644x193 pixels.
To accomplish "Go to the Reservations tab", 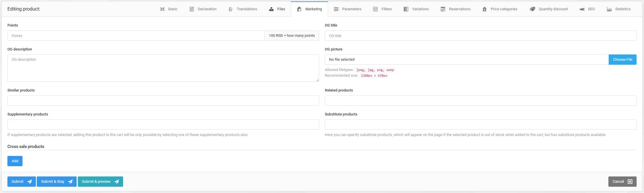I will 455,9.
